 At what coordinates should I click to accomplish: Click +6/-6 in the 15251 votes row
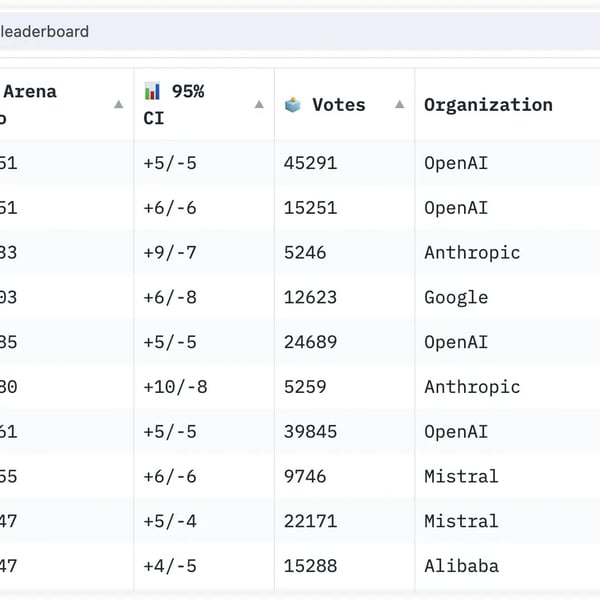pos(170,208)
